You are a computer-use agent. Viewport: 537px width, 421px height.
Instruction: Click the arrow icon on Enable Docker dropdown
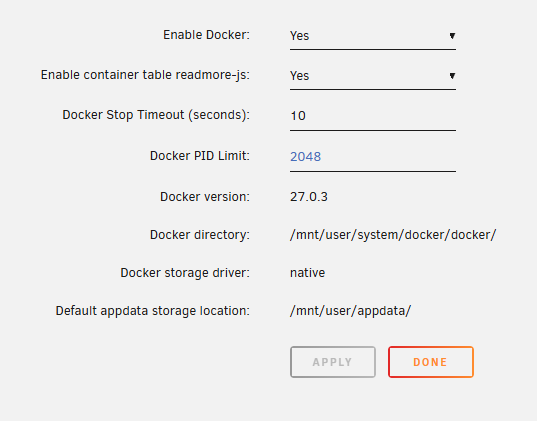452,36
